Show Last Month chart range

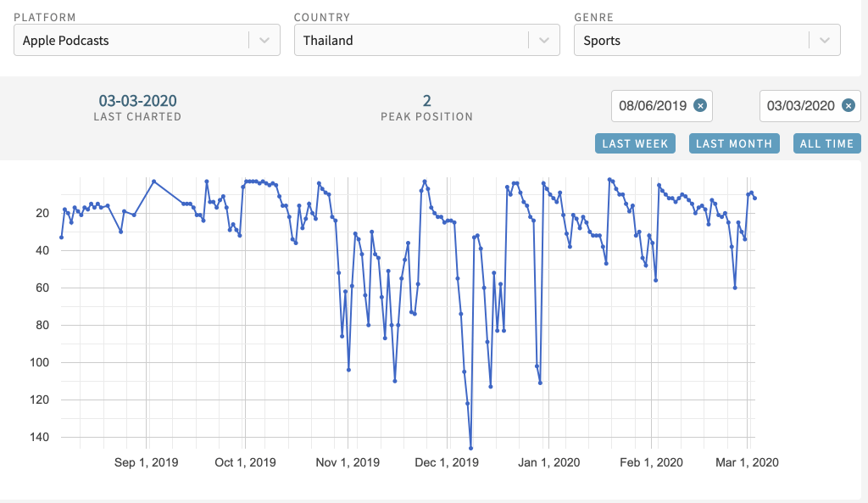(x=733, y=143)
